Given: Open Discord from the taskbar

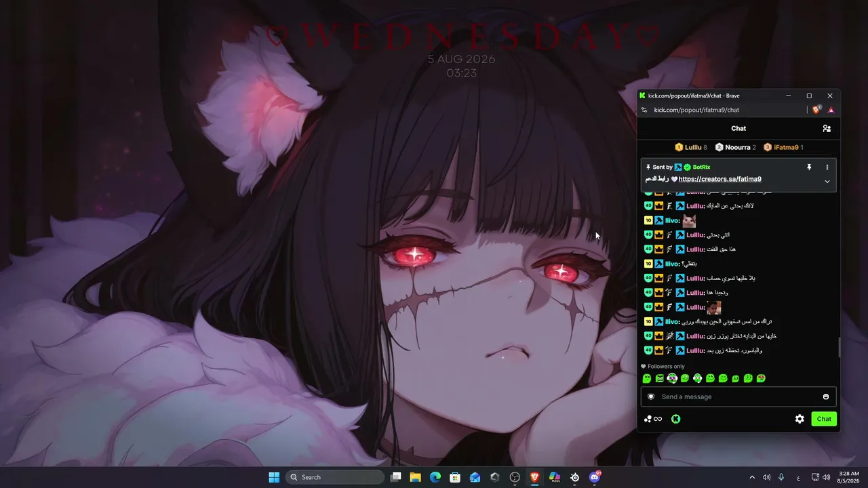Looking at the screenshot, I should pos(595,477).
